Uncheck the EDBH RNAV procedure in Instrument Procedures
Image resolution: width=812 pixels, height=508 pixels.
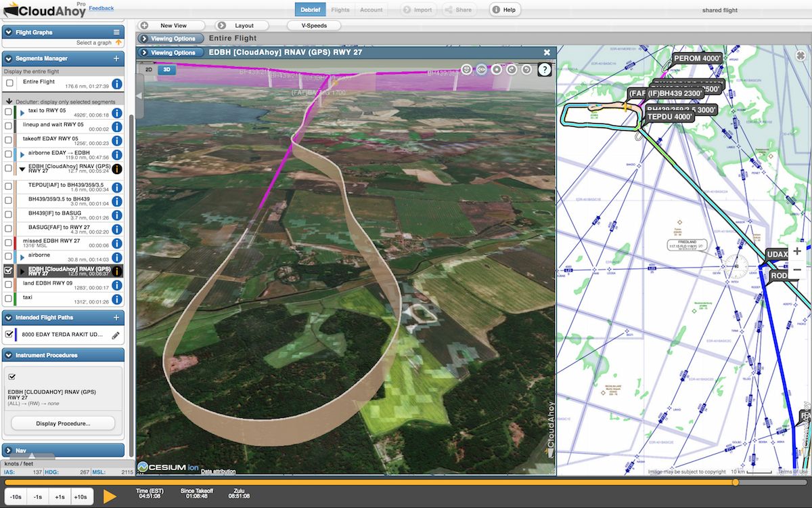coord(12,378)
